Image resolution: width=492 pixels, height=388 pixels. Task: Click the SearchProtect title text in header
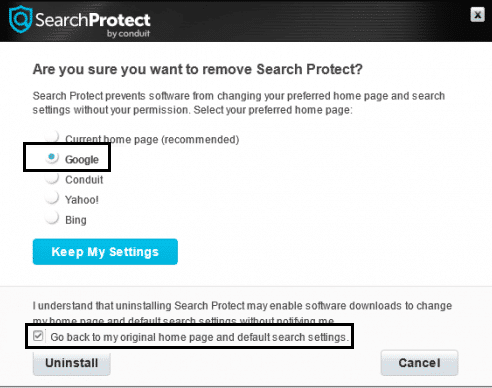coord(93,20)
